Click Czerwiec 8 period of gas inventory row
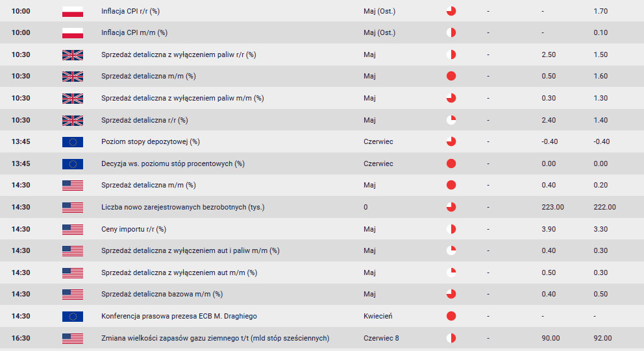This screenshot has width=644, height=351. click(x=381, y=338)
